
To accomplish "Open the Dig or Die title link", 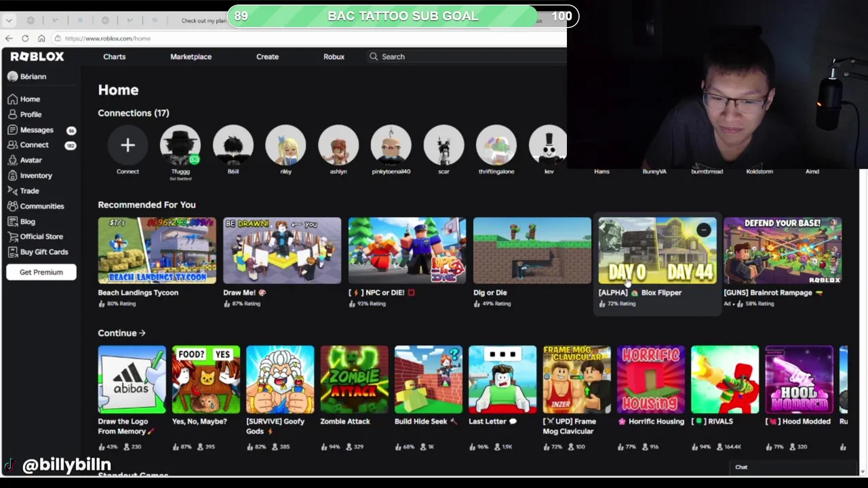I will coord(490,293).
